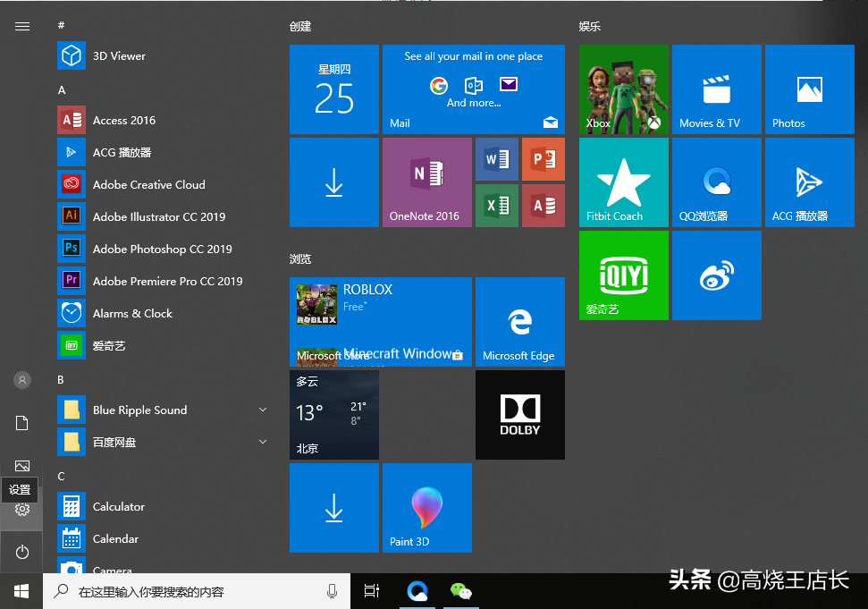
Task: Open Documents from the left rail
Action: pos(22,423)
